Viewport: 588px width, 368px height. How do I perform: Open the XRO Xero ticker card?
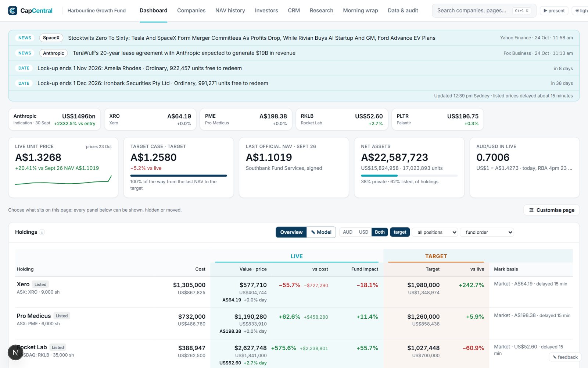(x=150, y=119)
